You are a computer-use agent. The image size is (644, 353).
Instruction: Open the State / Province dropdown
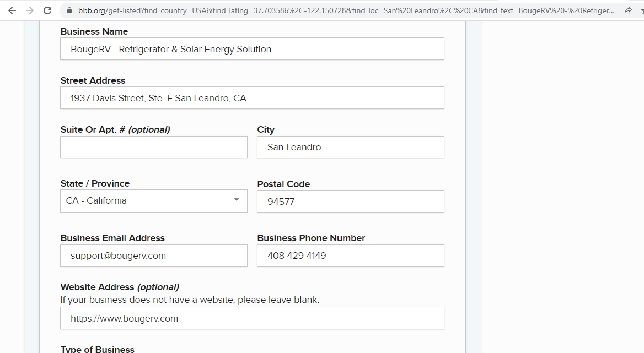pyautogui.click(x=153, y=201)
